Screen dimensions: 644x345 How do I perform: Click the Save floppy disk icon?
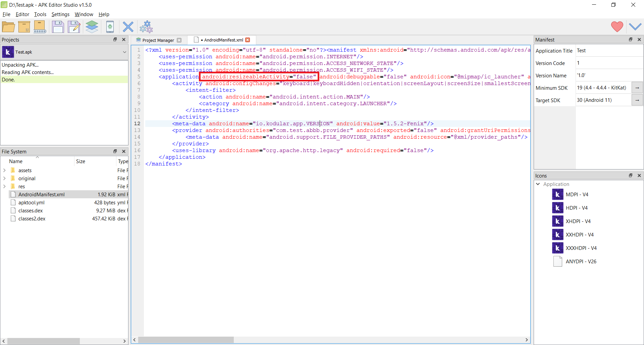tap(58, 27)
